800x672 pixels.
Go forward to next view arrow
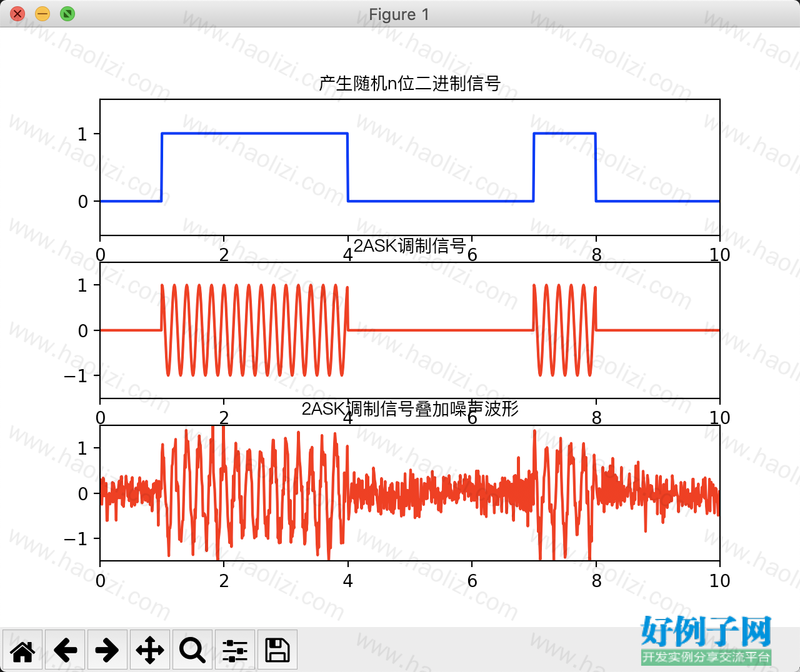107,650
